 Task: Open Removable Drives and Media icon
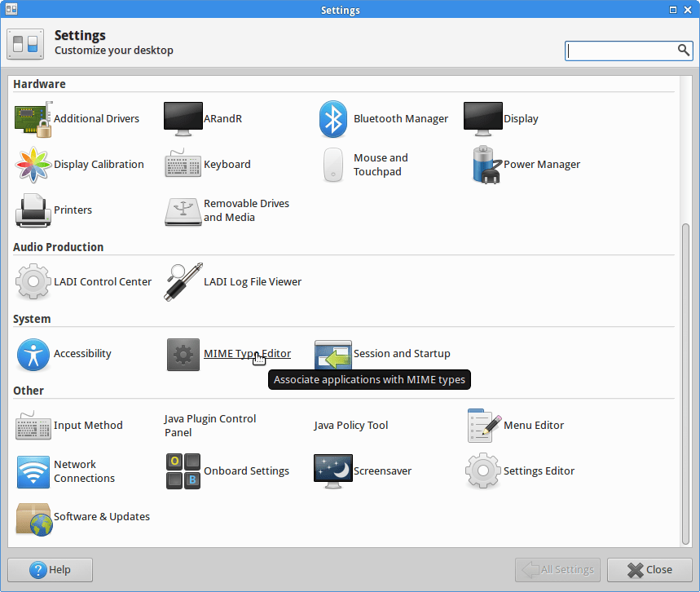[183, 212]
